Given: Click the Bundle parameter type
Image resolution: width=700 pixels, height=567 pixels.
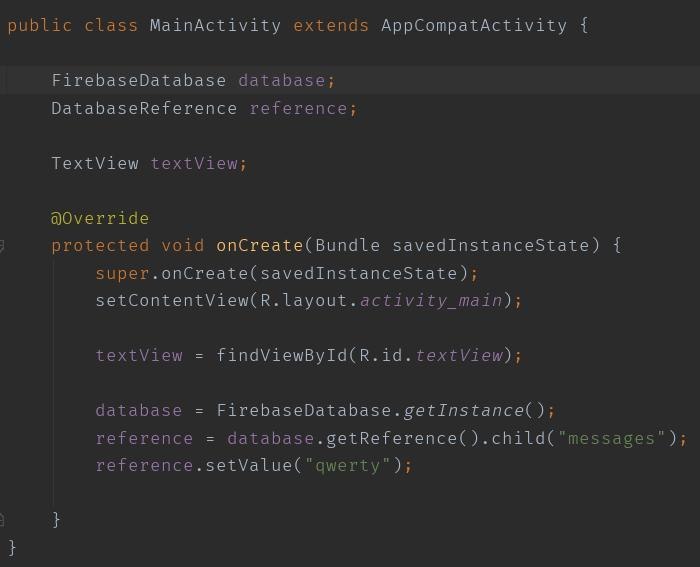Looking at the screenshot, I should tap(347, 246).
